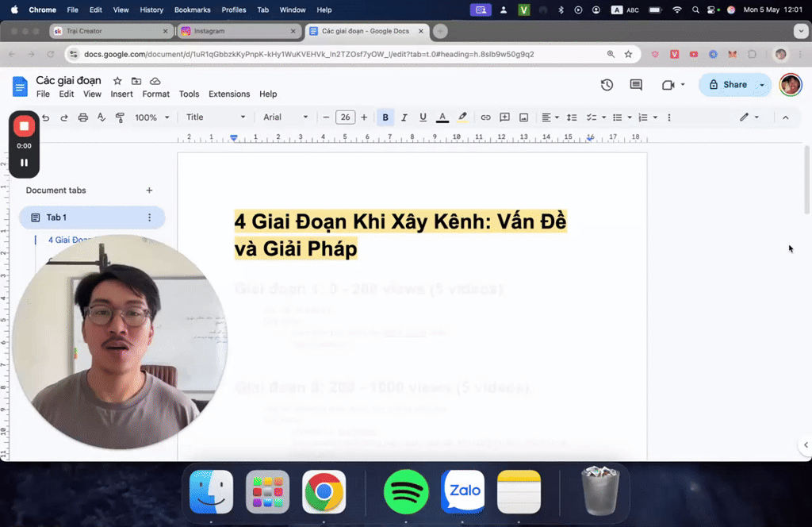
Task: Open the Arial font dropdown
Action: click(x=285, y=117)
